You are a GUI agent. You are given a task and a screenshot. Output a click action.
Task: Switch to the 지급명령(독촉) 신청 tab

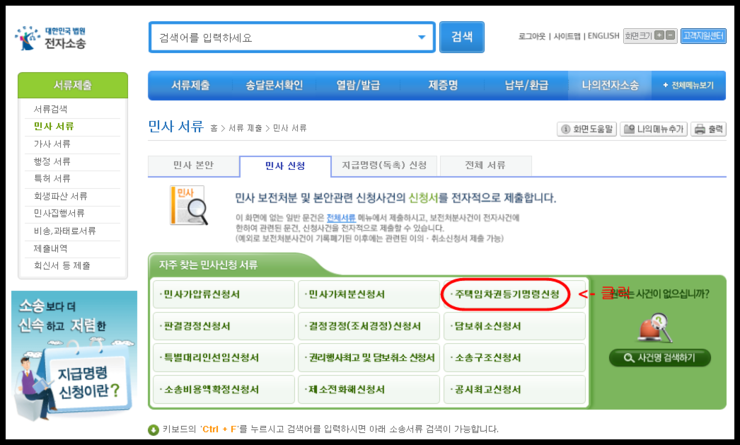(384, 166)
